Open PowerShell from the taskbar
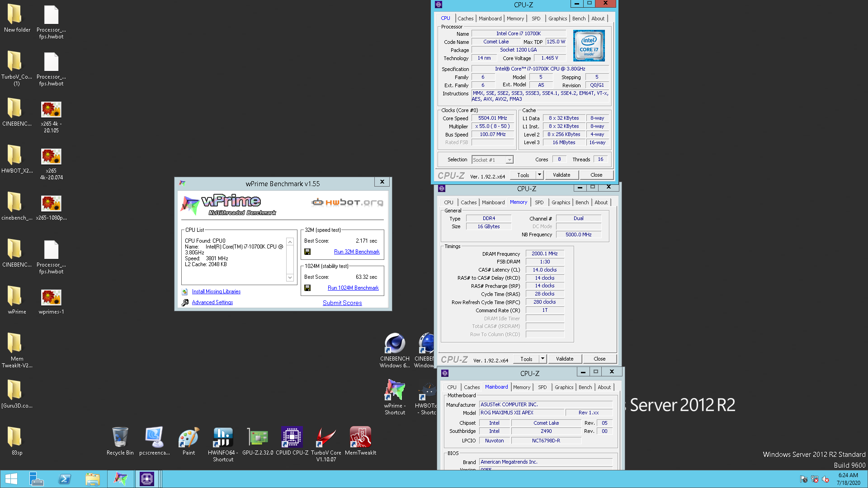Image resolution: width=868 pixels, height=488 pixels. (65, 479)
